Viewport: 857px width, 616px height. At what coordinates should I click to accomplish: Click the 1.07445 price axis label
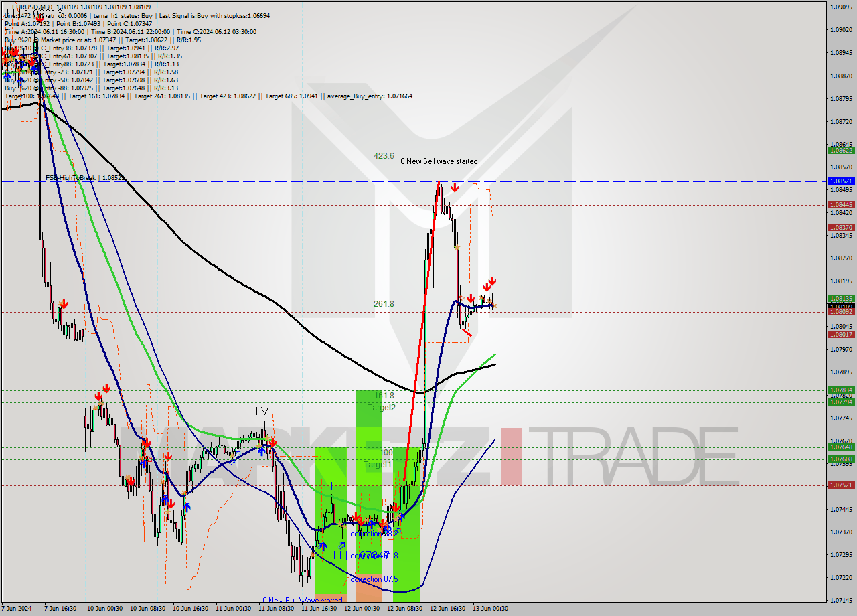tap(842, 509)
